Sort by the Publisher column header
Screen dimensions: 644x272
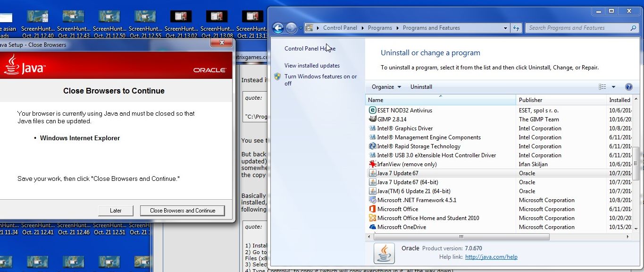click(x=561, y=100)
